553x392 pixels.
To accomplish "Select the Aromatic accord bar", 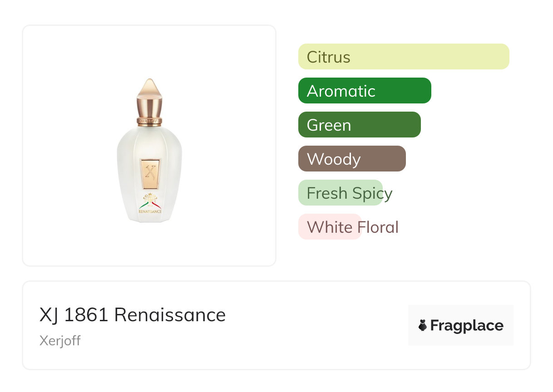I will pyautogui.click(x=365, y=91).
